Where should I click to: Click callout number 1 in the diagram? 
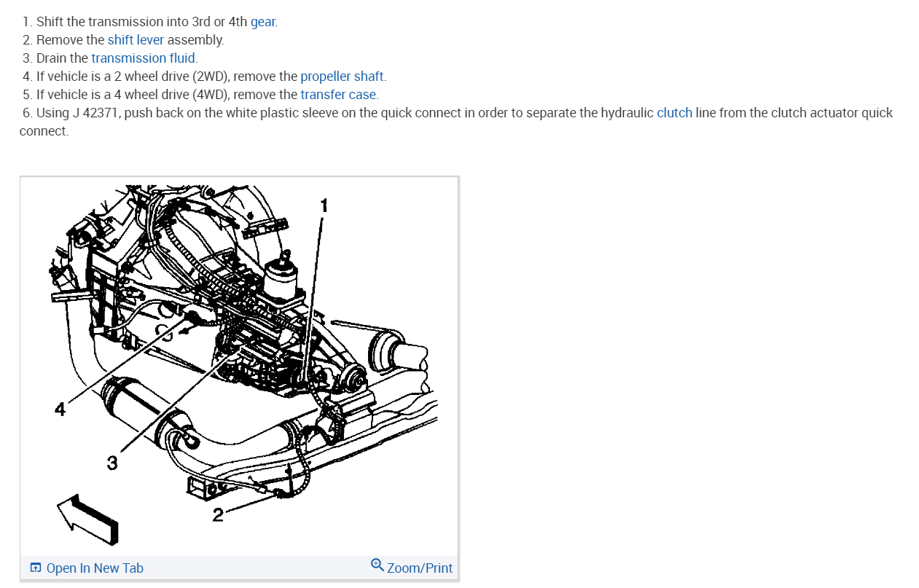(324, 205)
